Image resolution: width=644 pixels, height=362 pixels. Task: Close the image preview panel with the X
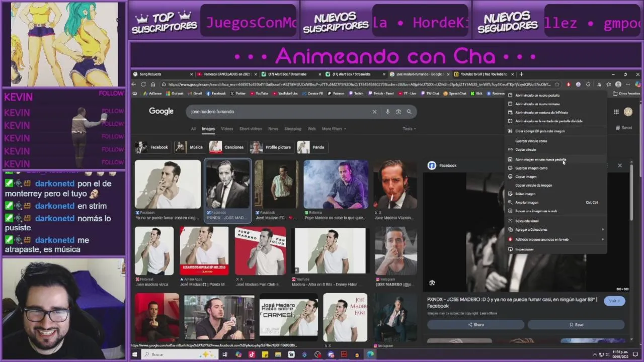620,165
